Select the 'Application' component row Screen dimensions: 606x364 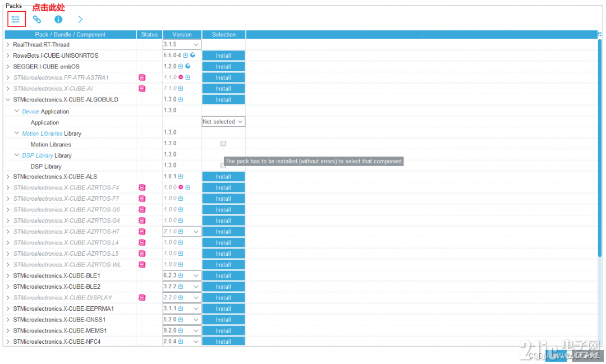coord(45,122)
